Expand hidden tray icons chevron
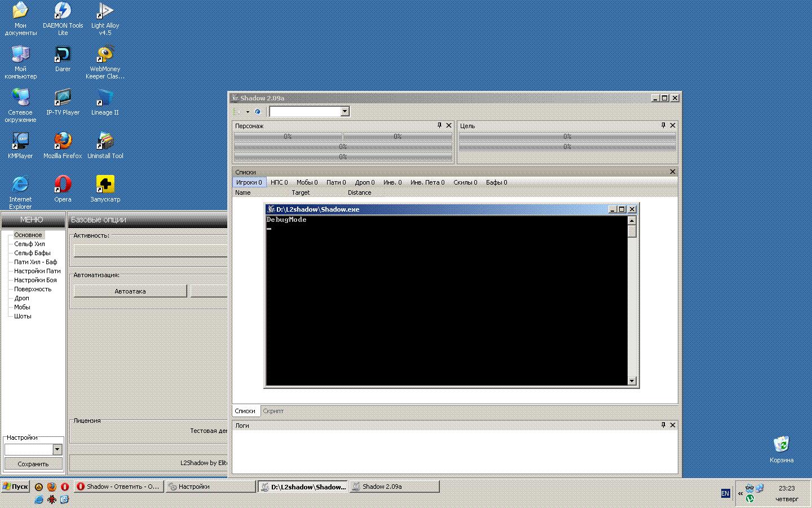Screen dimensions: 812x508 (x=740, y=493)
